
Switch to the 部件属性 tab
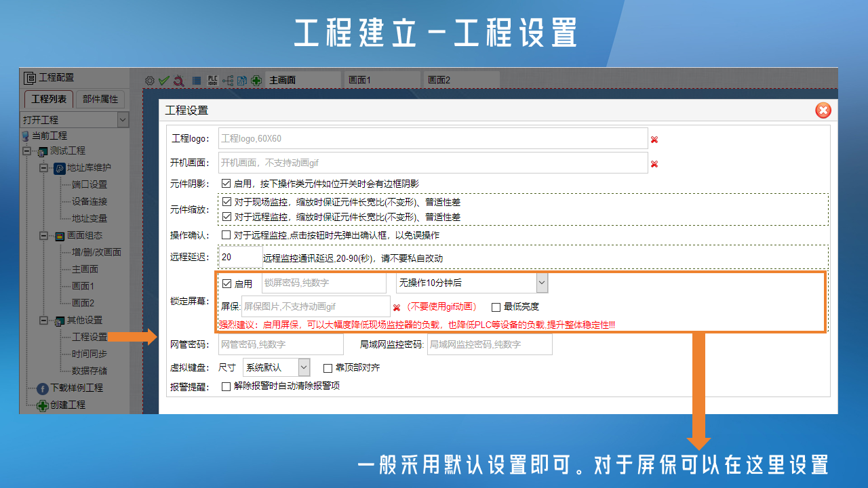100,99
